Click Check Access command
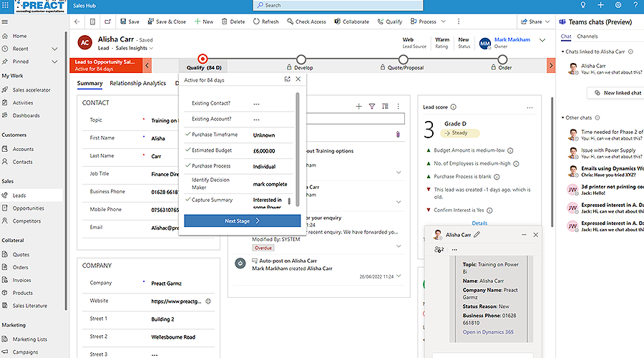Image resolution: width=644 pixels, height=358 pixels. 306,21
